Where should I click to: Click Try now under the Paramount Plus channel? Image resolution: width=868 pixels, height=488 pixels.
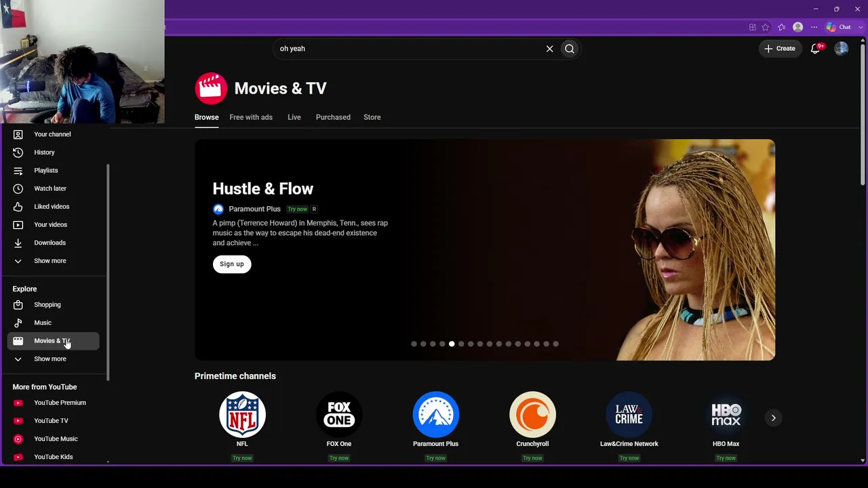pos(436,458)
